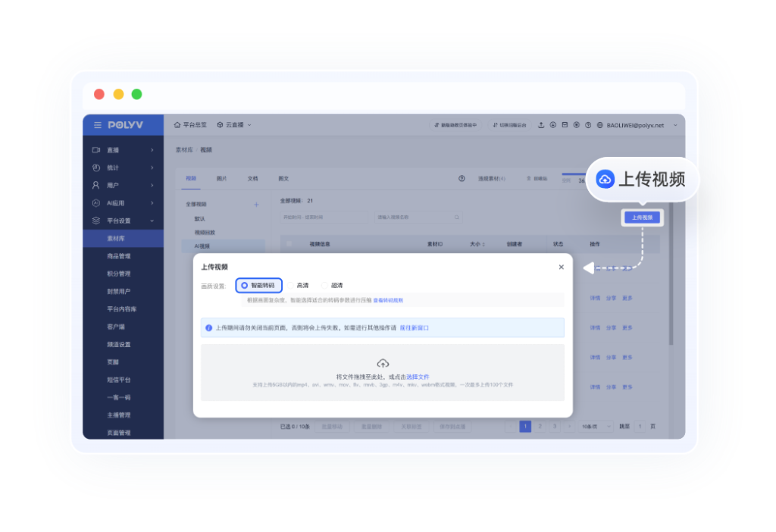This screenshot has width=776, height=532.
Task: Collapse the 平台设置 sidebar section
Action: coord(123,221)
